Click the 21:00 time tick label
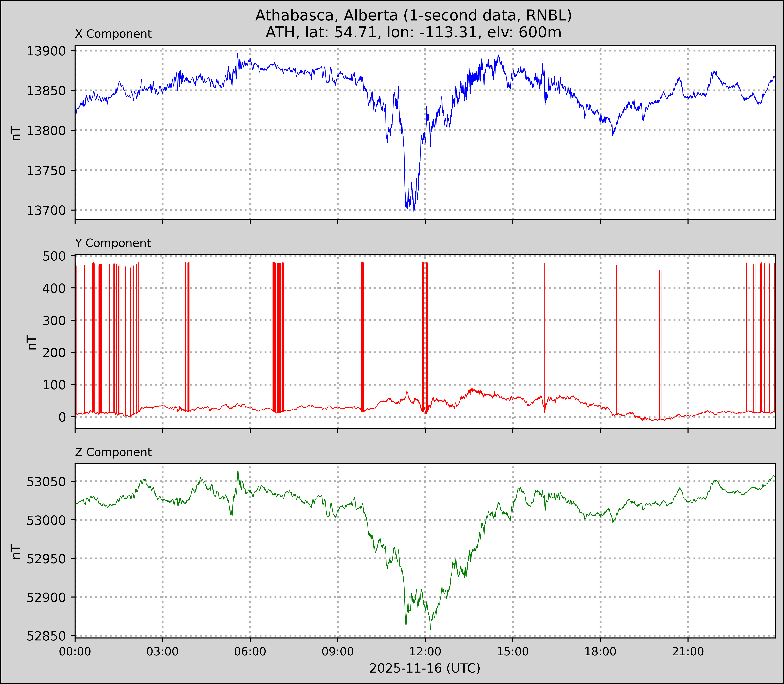 pos(688,651)
